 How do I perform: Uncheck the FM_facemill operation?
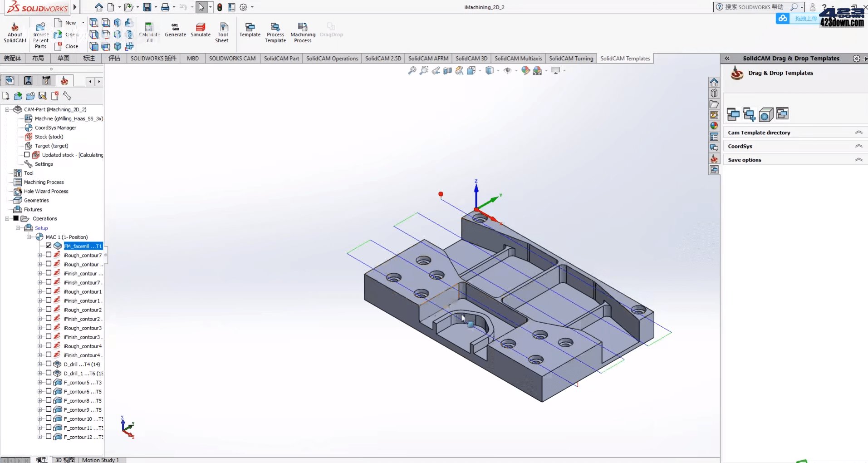(x=49, y=246)
